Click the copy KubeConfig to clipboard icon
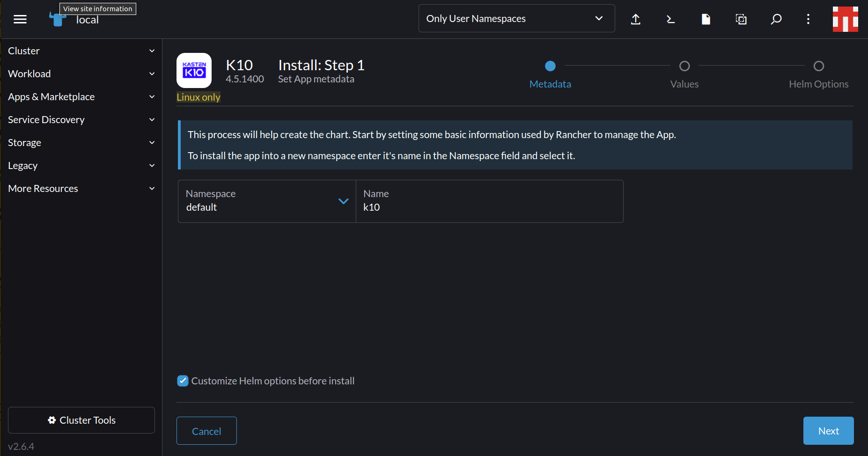 (741, 19)
